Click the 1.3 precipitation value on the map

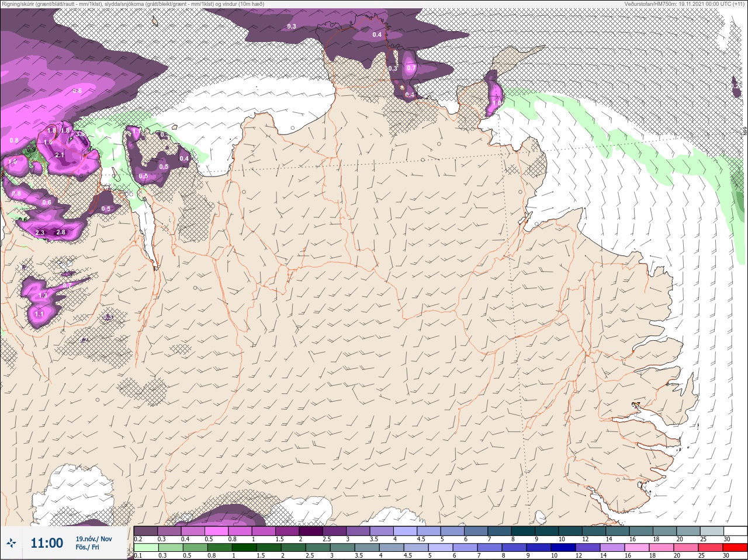(x=42, y=296)
